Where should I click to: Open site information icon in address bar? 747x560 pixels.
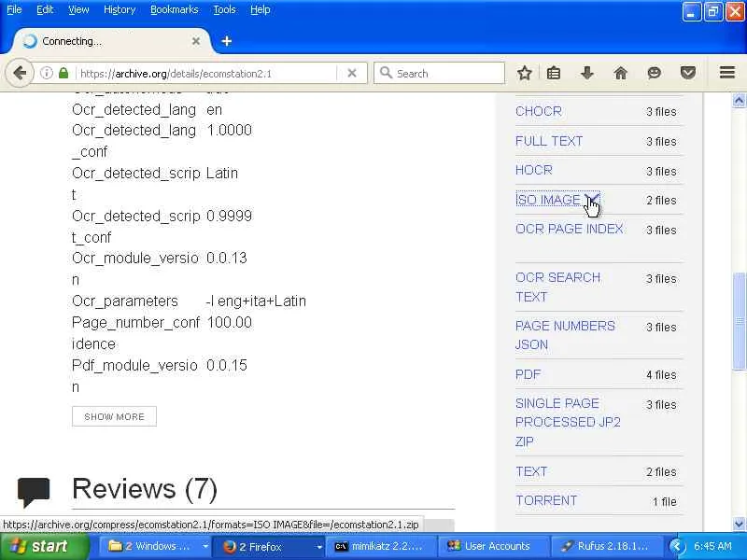click(46, 74)
